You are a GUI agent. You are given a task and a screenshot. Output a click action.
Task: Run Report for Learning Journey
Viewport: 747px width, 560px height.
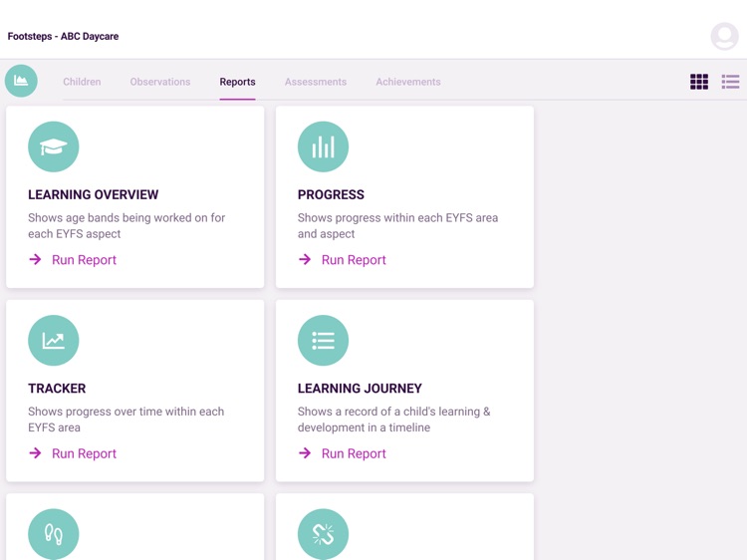click(x=354, y=453)
